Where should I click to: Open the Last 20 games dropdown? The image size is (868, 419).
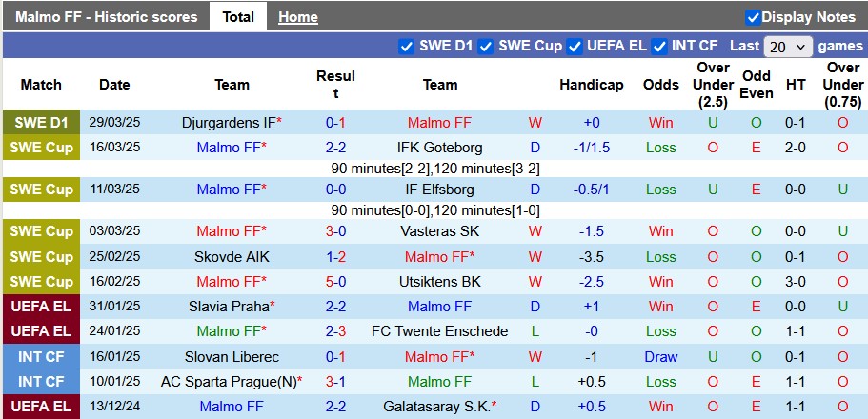(x=788, y=47)
